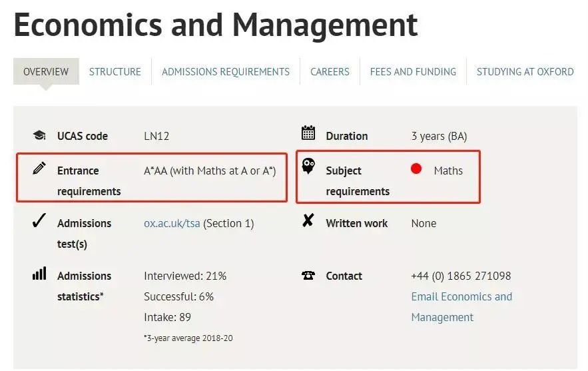
Task: Click the telephone icon next to Contact
Action: point(308,276)
